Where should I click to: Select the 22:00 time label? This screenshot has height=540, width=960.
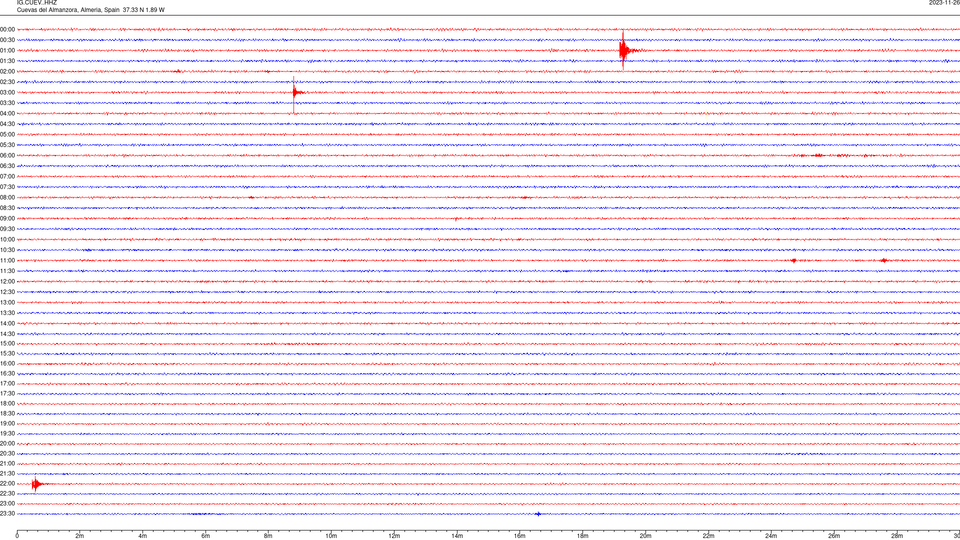coord(7,484)
